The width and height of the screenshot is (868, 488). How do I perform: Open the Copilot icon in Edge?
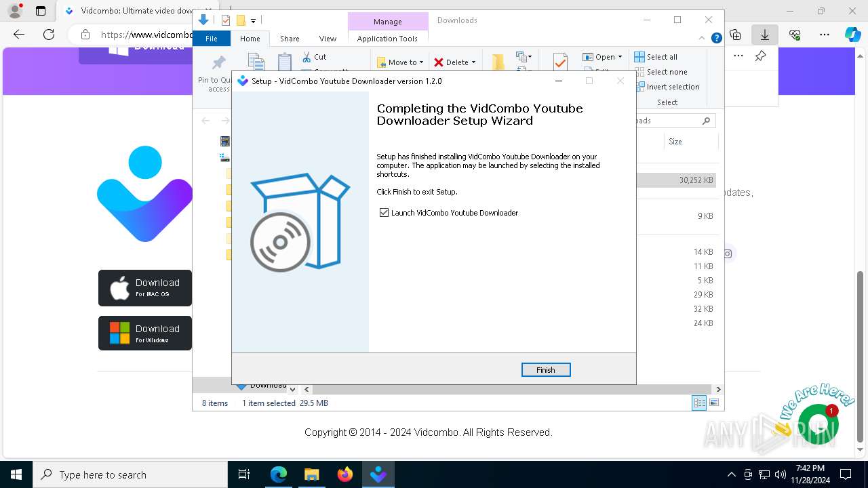(853, 35)
